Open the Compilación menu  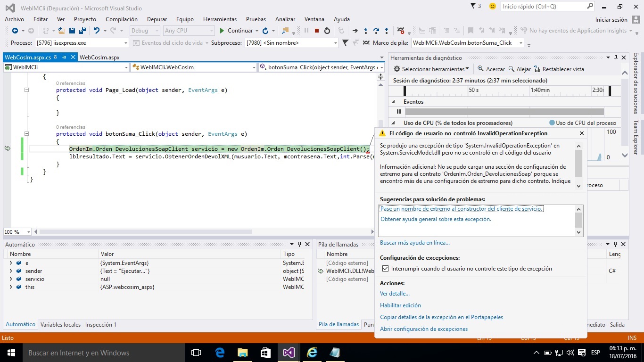pyautogui.click(x=122, y=19)
